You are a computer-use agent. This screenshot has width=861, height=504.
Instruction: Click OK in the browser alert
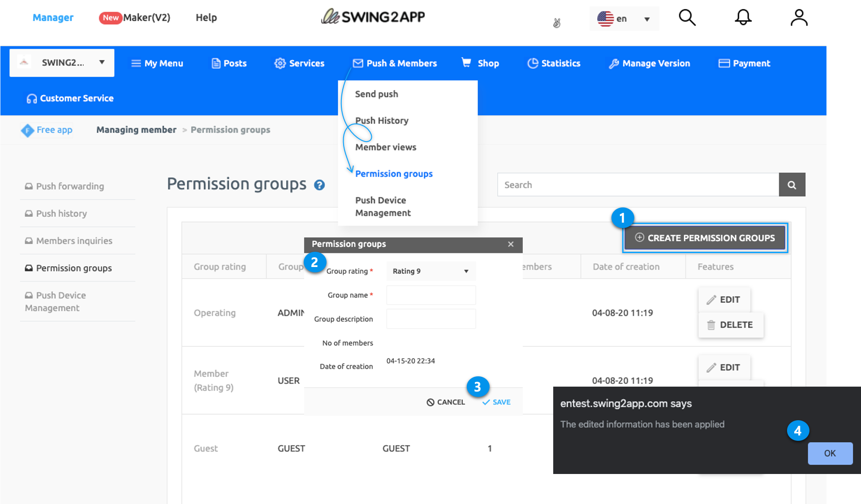[x=830, y=453]
